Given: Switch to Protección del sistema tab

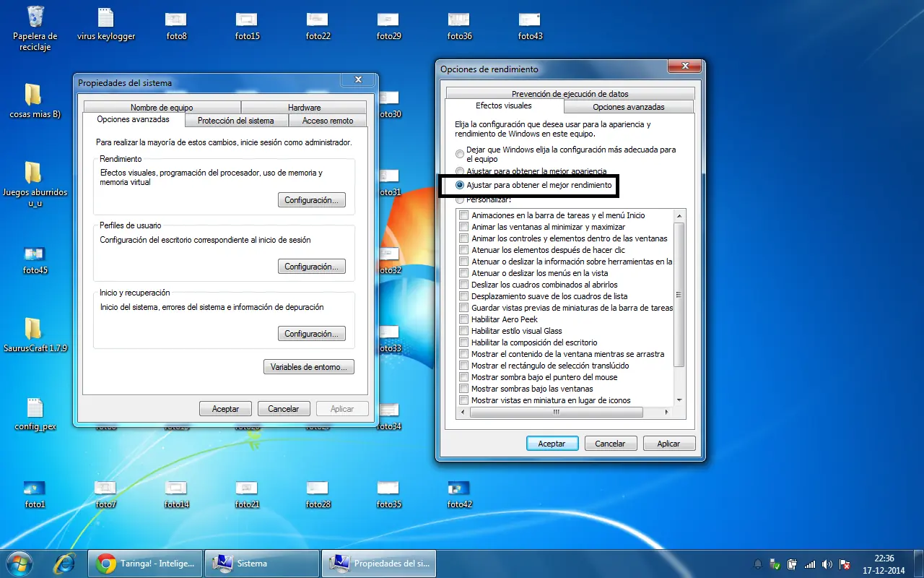Looking at the screenshot, I should tap(236, 121).
